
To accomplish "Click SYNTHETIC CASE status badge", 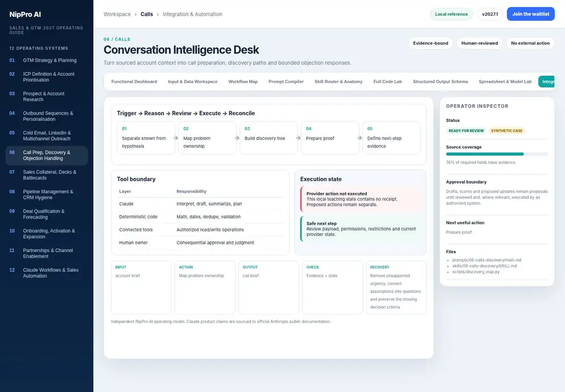I will [506, 131].
